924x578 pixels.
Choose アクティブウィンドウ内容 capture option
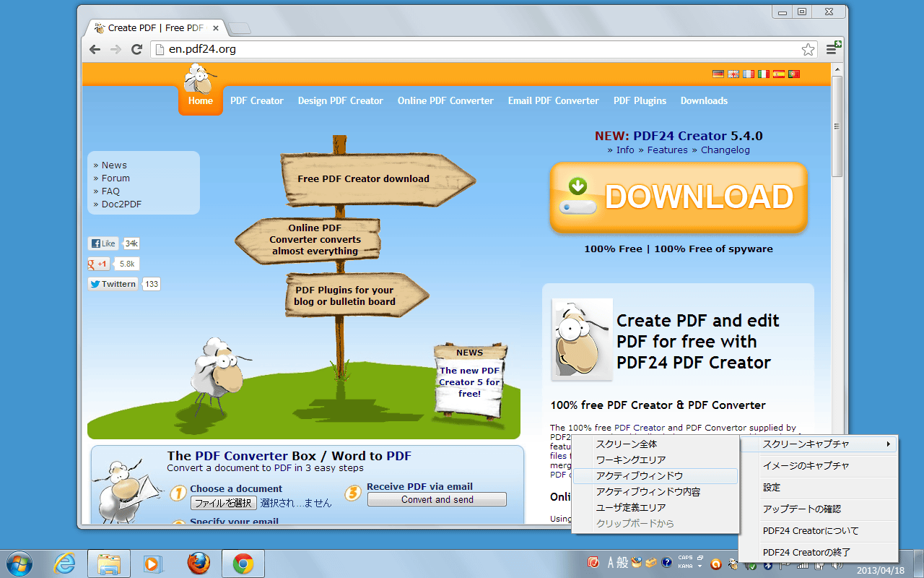[x=655, y=491]
